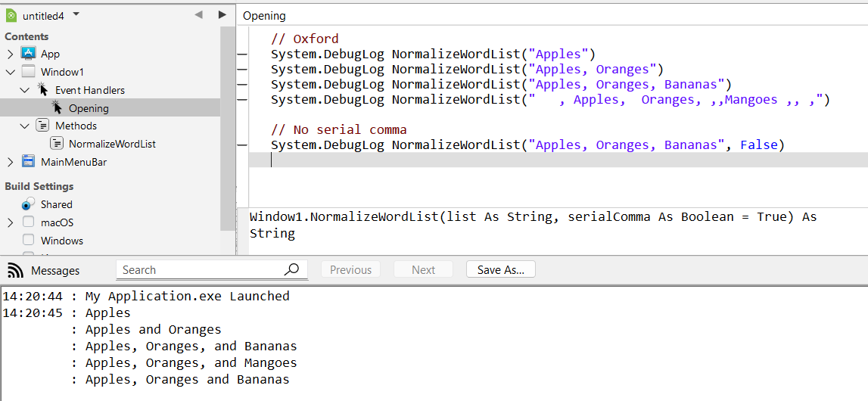Click the untitled4 project icon
868x401 pixels.
coord(11,15)
